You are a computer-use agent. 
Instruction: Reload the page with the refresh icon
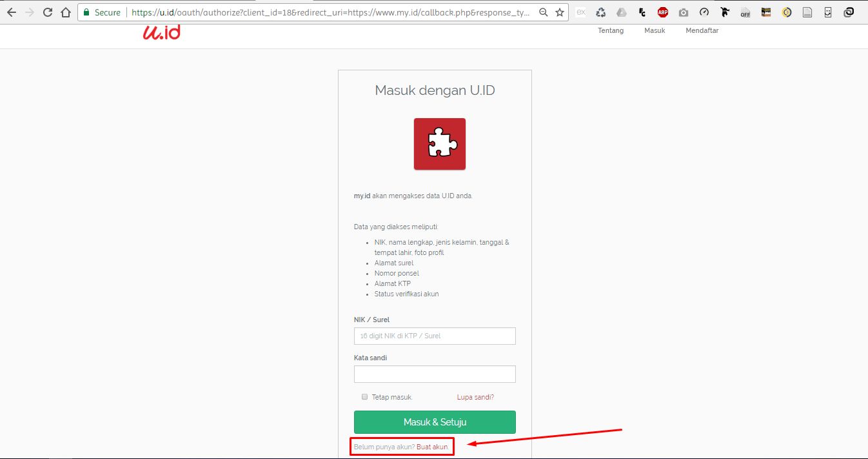[48, 12]
